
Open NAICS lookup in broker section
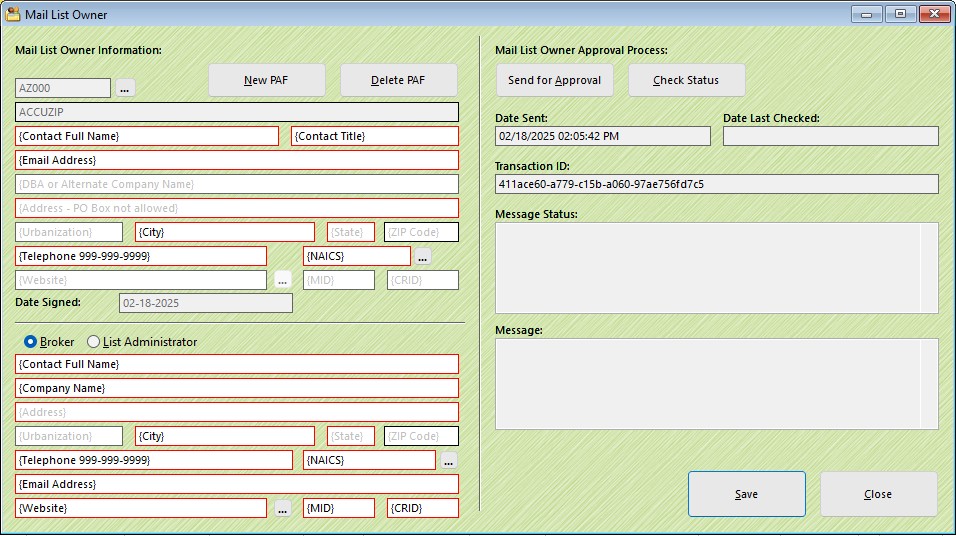coord(449,460)
